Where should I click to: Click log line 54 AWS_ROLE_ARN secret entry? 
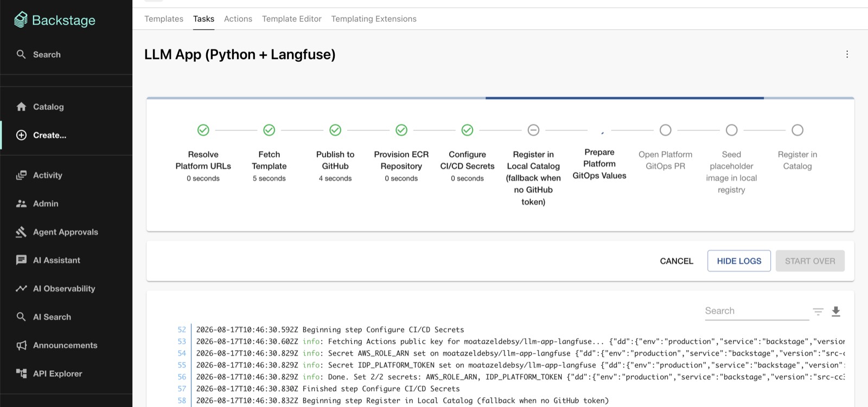[x=520, y=353]
